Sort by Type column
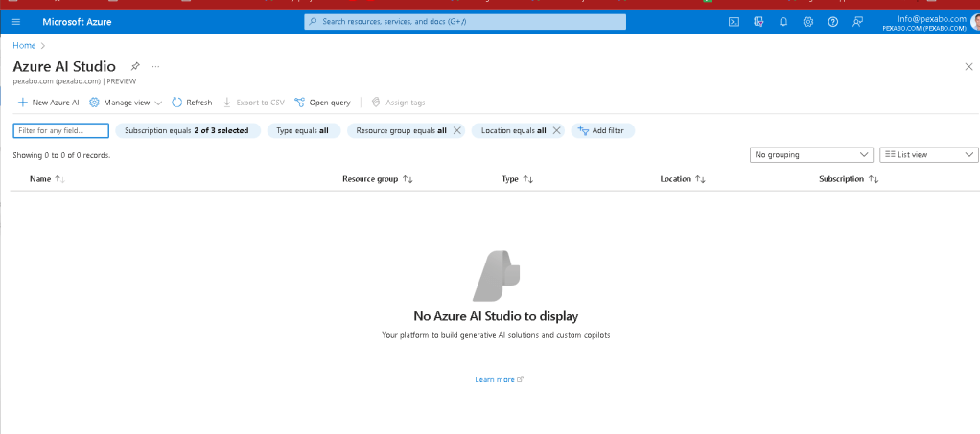This screenshot has height=434, width=980. (x=517, y=179)
